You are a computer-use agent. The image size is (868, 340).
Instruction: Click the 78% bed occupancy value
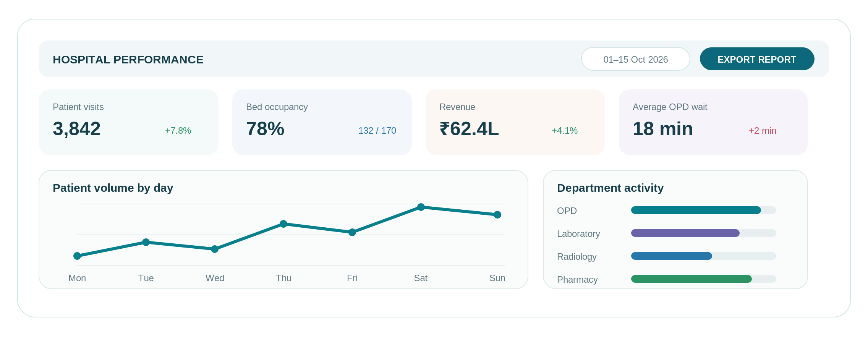point(265,129)
